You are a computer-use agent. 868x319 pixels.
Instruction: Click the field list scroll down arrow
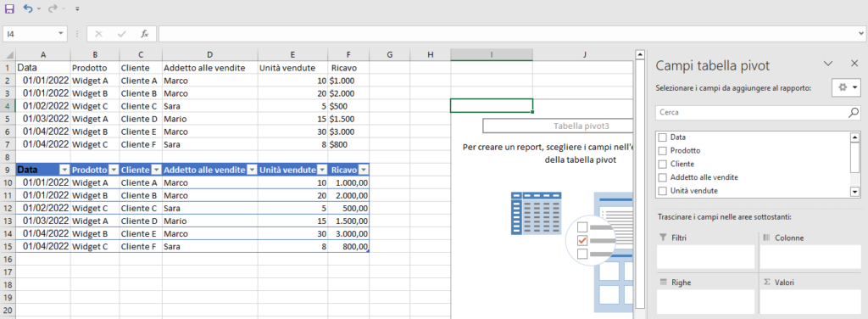click(x=854, y=192)
